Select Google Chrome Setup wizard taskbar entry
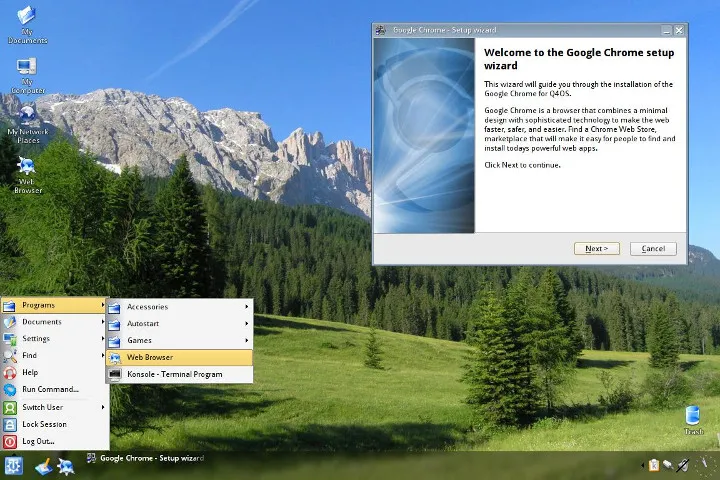 (146, 458)
